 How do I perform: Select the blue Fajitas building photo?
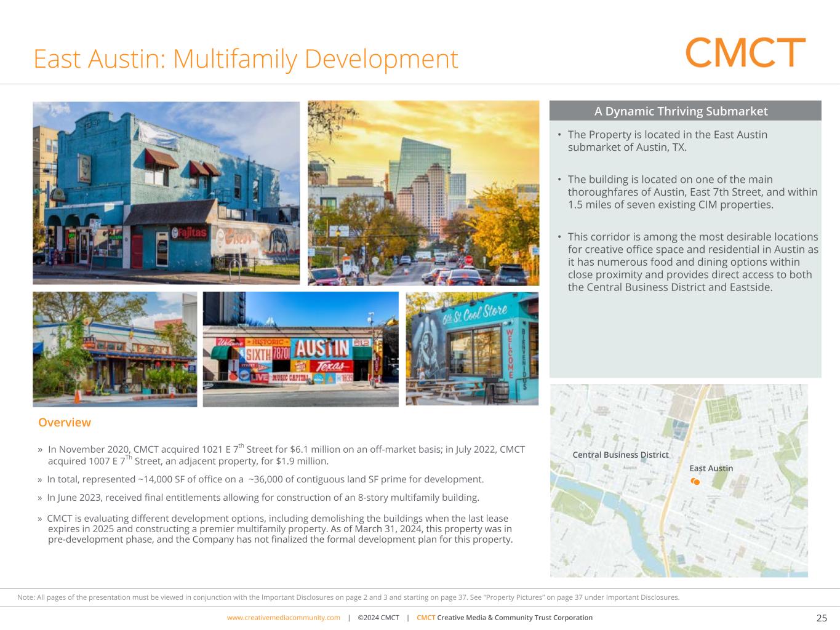[x=166, y=193]
